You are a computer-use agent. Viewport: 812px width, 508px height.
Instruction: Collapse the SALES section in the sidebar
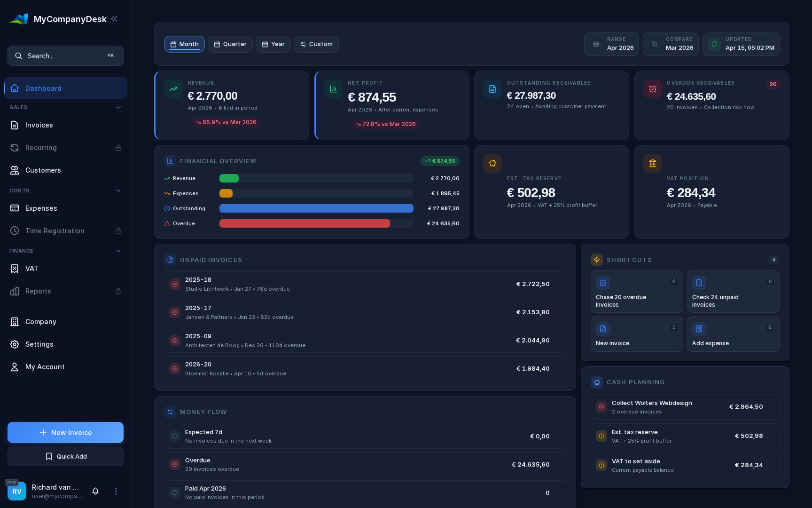[x=118, y=107]
